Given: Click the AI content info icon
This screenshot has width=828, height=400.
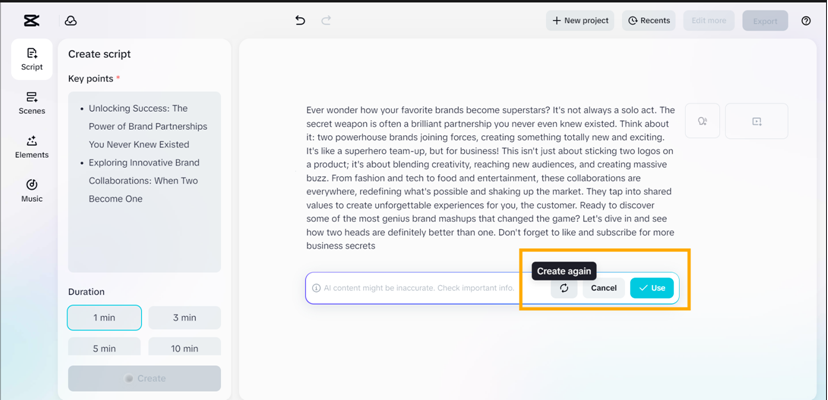Looking at the screenshot, I should [316, 288].
